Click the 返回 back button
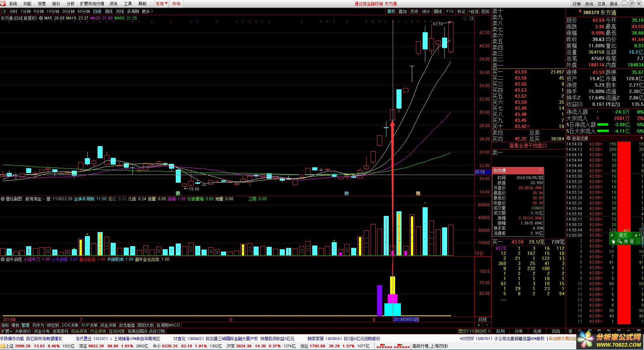The height and width of the screenshot is (350, 644). 485,11
